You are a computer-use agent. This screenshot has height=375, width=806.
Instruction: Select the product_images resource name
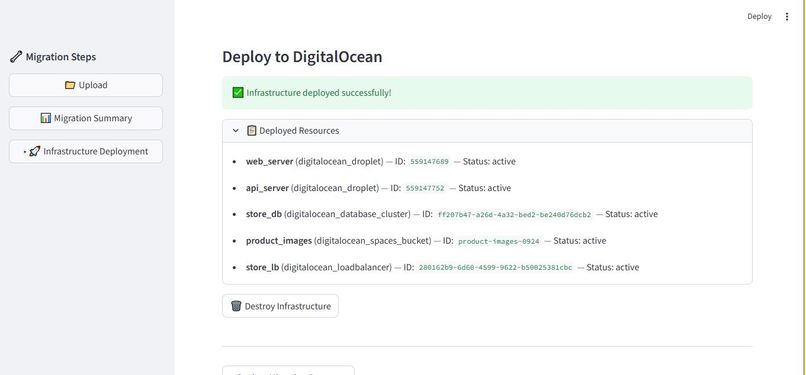(x=279, y=241)
